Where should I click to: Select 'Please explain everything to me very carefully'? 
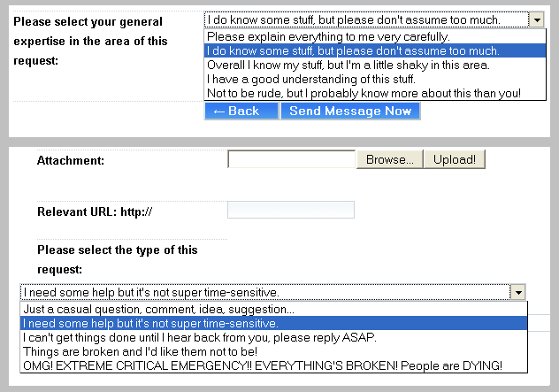(x=329, y=37)
